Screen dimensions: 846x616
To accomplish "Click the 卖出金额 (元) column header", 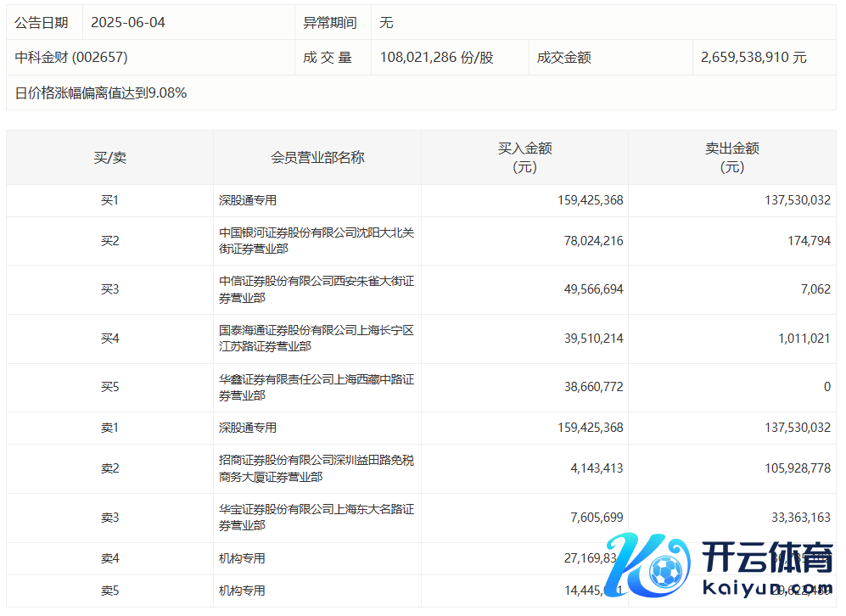I will click(731, 158).
